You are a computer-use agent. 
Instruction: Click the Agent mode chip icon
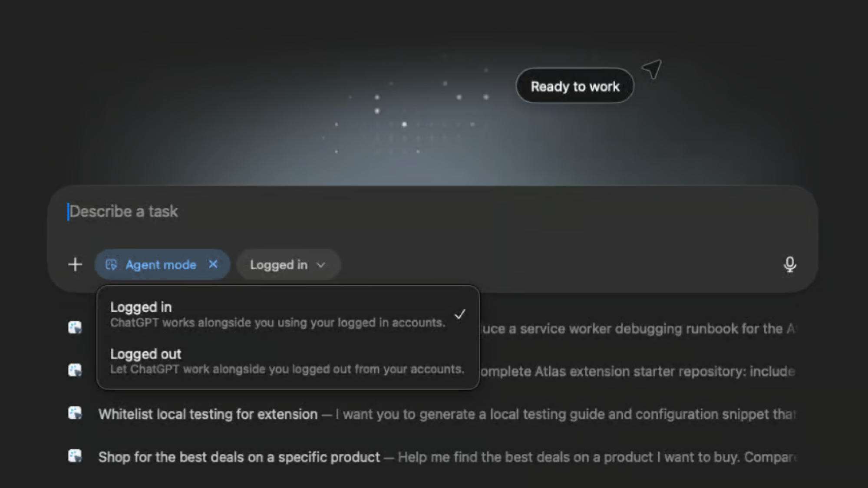point(111,265)
